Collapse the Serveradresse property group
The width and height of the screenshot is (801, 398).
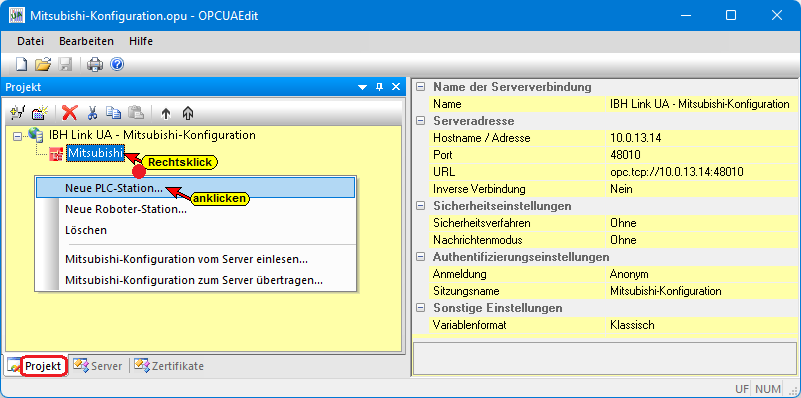(420, 121)
